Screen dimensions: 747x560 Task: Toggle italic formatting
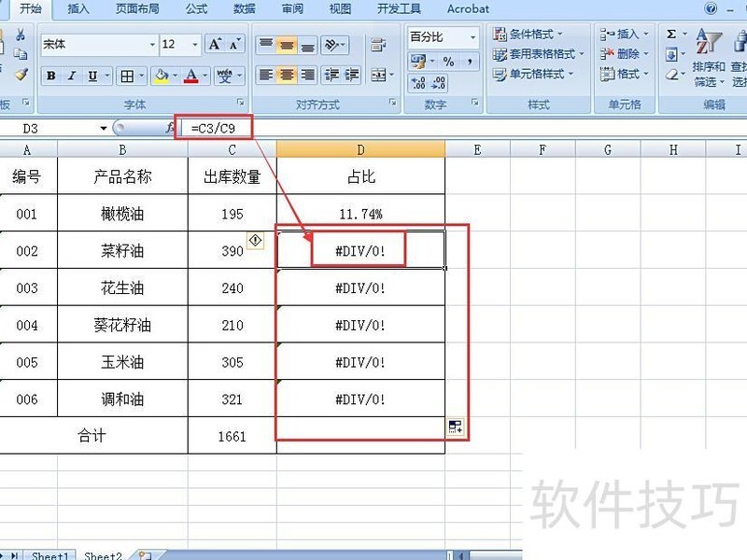pyautogui.click(x=71, y=76)
